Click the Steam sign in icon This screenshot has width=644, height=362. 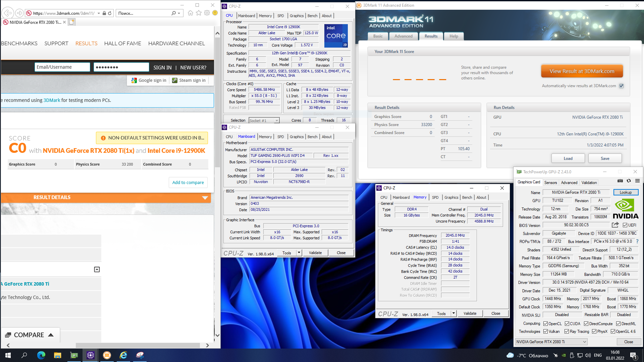[175, 80]
